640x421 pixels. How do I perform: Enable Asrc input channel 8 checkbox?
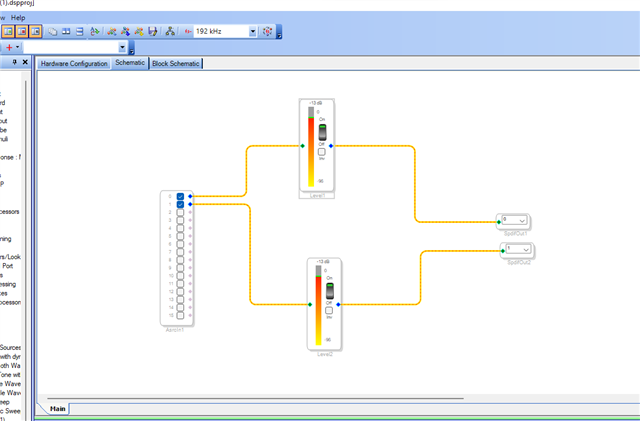(180, 260)
